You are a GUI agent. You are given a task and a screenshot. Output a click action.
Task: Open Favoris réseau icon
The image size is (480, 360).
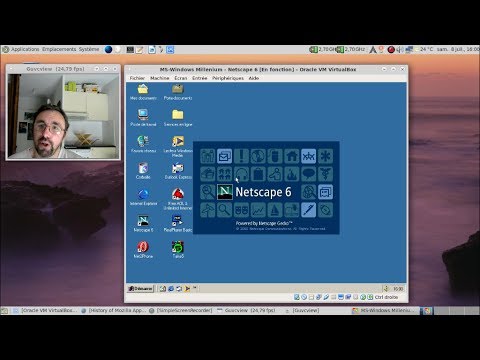(x=143, y=144)
